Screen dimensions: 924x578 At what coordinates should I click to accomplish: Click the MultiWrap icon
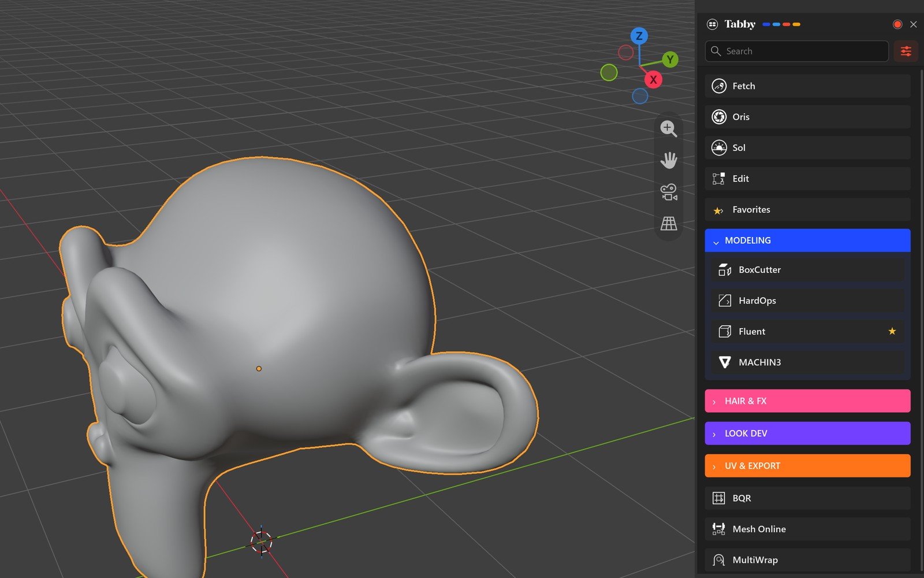tap(718, 560)
